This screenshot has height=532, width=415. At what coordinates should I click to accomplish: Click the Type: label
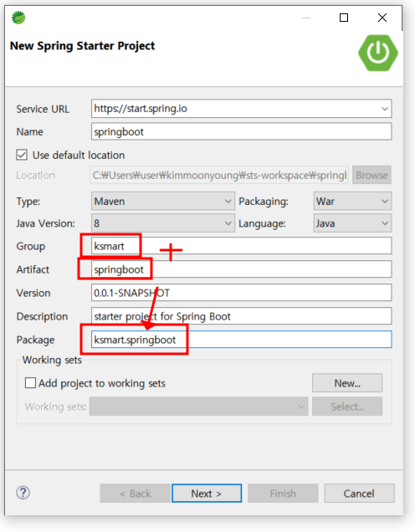[x=28, y=202]
